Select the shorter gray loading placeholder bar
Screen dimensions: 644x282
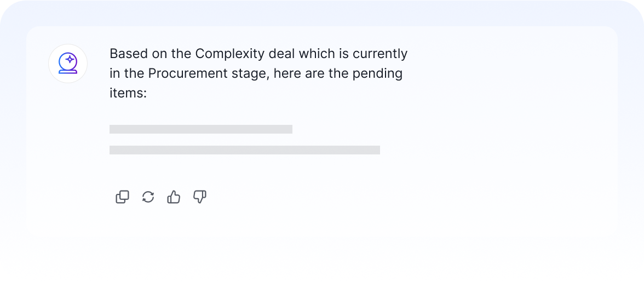(201, 129)
